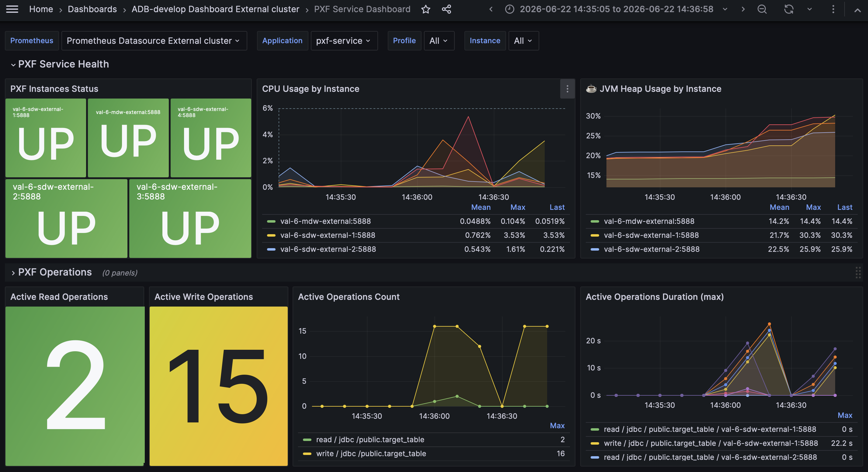Sort Active Operations Count legend by Max
868x472 pixels.
coord(557,425)
